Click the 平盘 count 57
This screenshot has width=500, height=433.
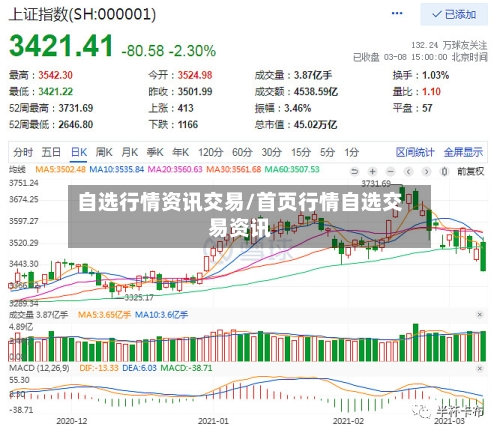tap(427, 108)
